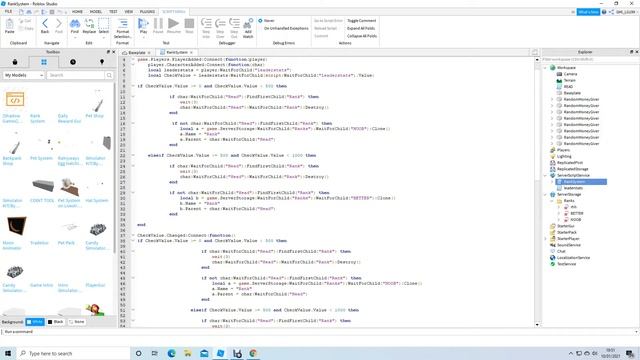640x360 pixels.
Task: Open Toolbox Creations lightbulb tab icon
Action: pos(102,62)
